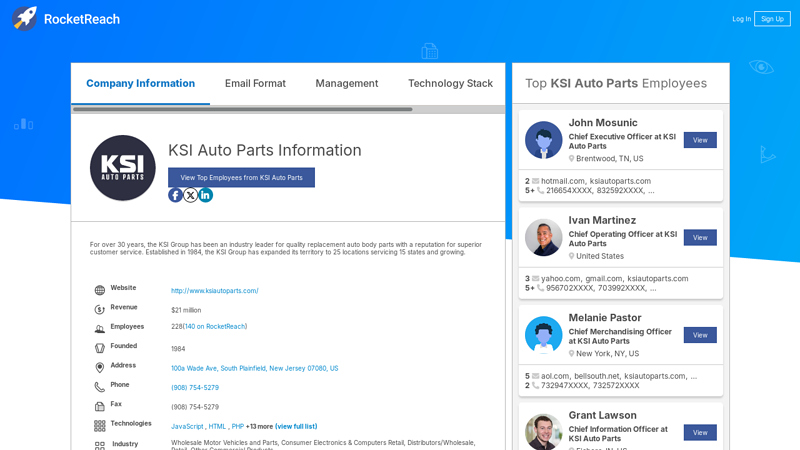Screen dimensions: 800x450
Task: Click Ivan Martinez's profile photo
Action: pyautogui.click(x=543, y=237)
